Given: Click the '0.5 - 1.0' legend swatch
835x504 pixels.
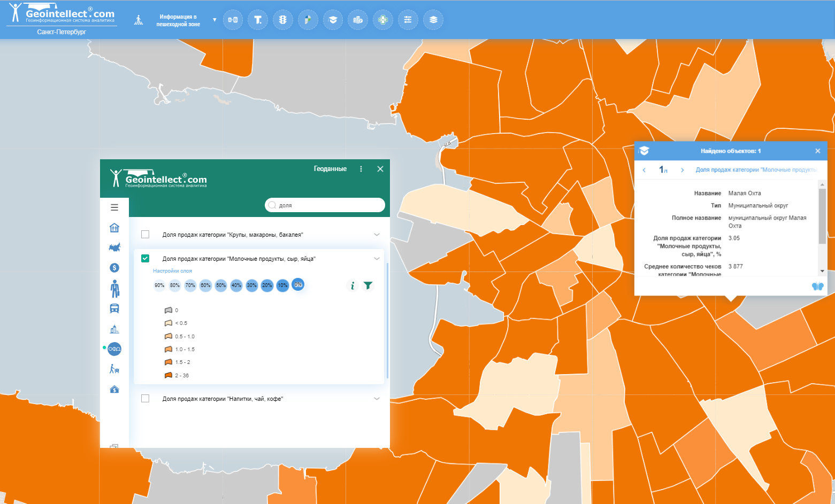Looking at the screenshot, I should pos(168,336).
